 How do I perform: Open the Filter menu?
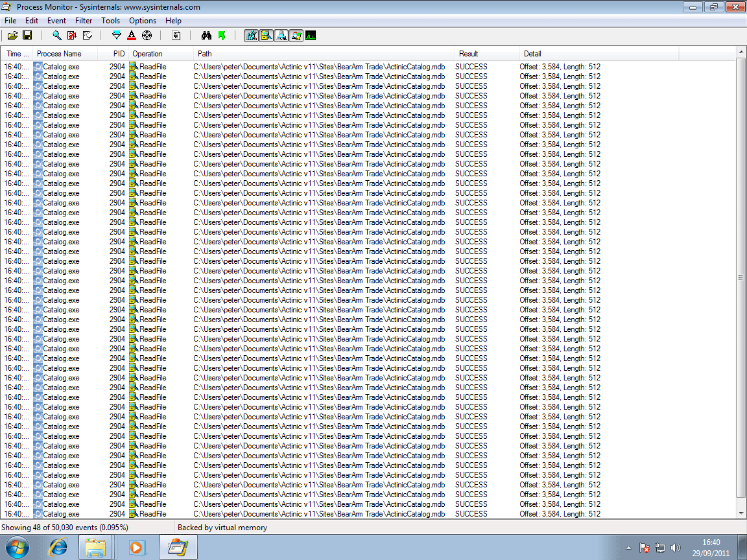tap(84, 21)
